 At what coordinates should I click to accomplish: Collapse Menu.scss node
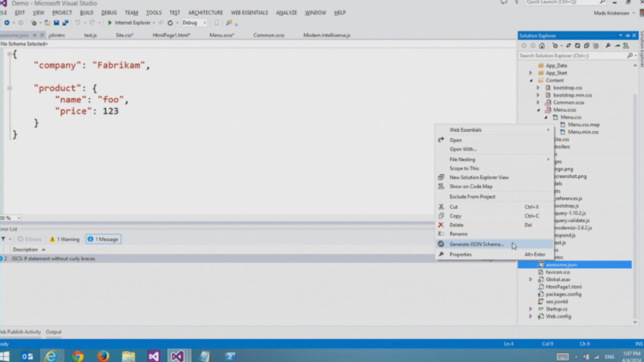click(x=538, y=110)
